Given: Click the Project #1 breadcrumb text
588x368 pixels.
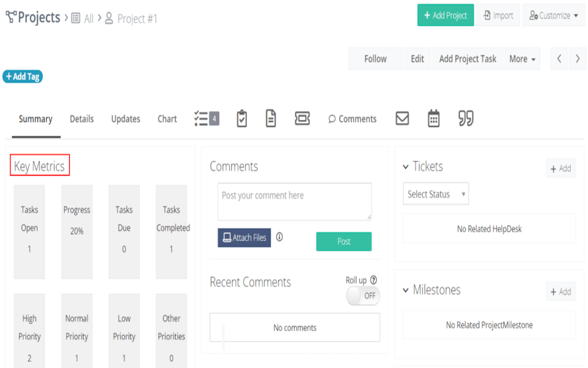Looking at the screenshot, I should [x=137, y=18].
